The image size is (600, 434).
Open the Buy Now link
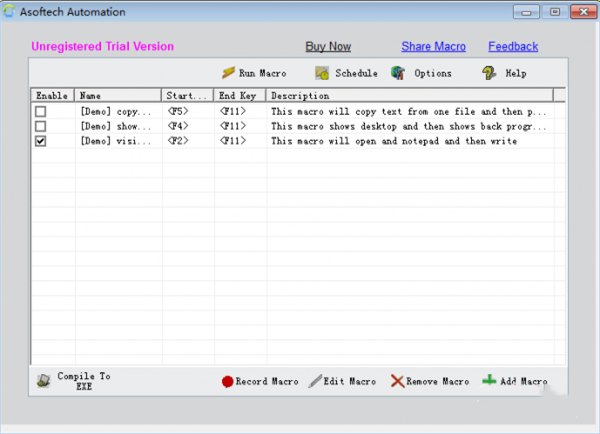[328, 46]
